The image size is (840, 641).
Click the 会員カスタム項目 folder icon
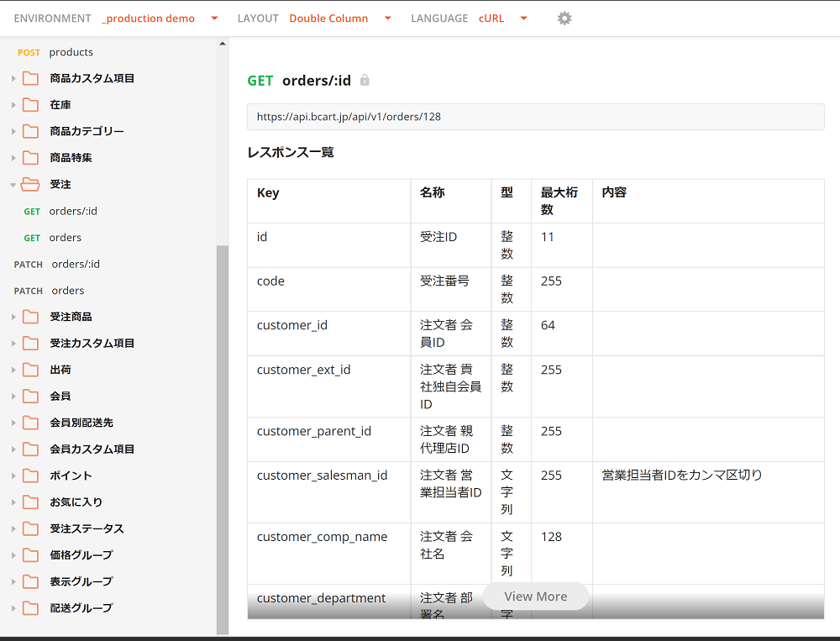(30, 449)
